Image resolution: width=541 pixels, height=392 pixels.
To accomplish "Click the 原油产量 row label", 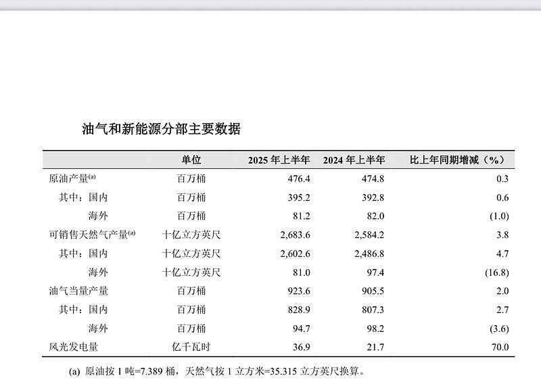I will [72, 178].
